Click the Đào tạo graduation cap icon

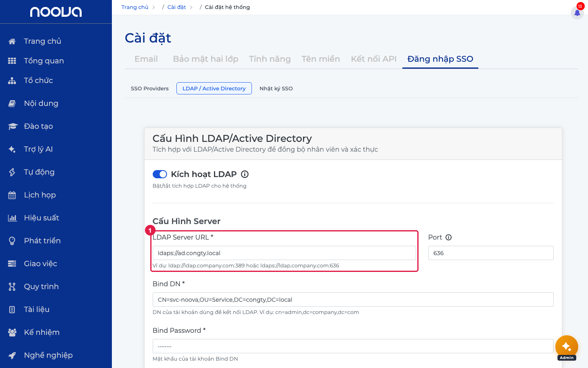coord(13,126)
